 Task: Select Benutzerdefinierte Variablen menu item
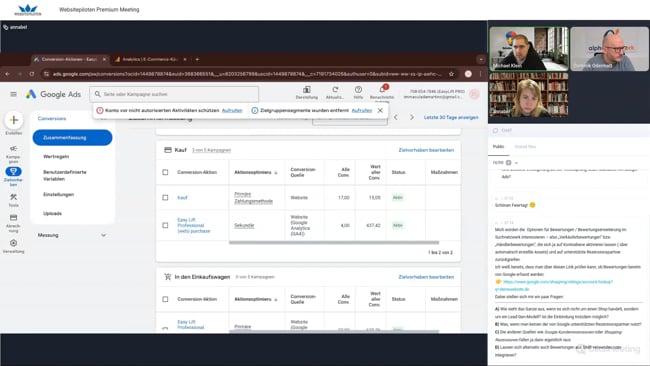coord(65,175)
